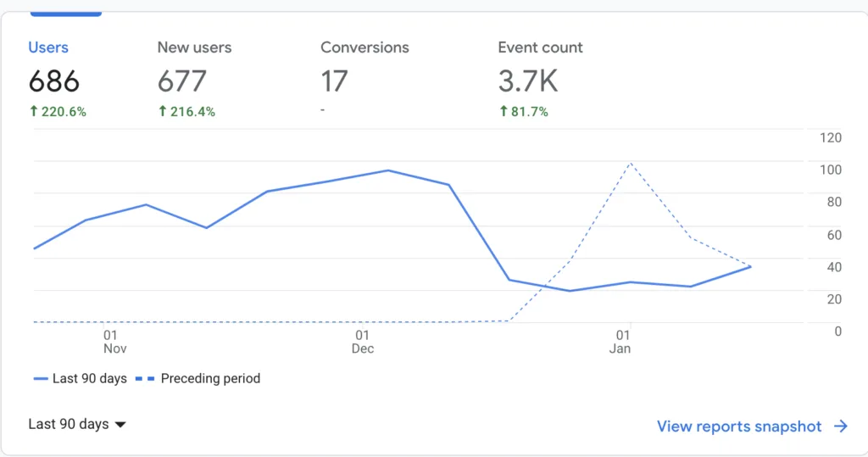Click the 01 Nov marker on the chart axis
This screenshot has width=868, height=457.
click(114, 342)
